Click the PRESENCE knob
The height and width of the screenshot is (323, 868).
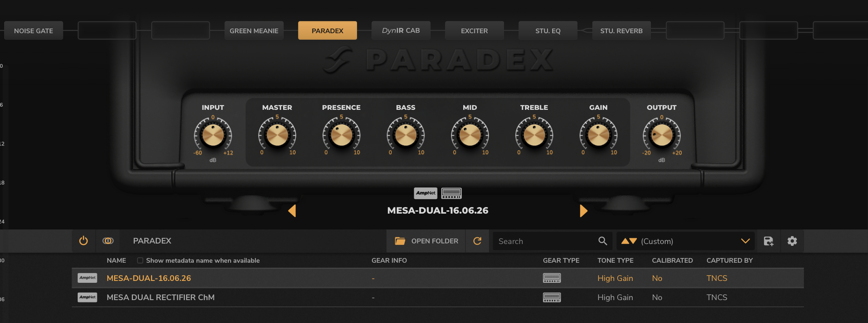(x=341, y=136)
